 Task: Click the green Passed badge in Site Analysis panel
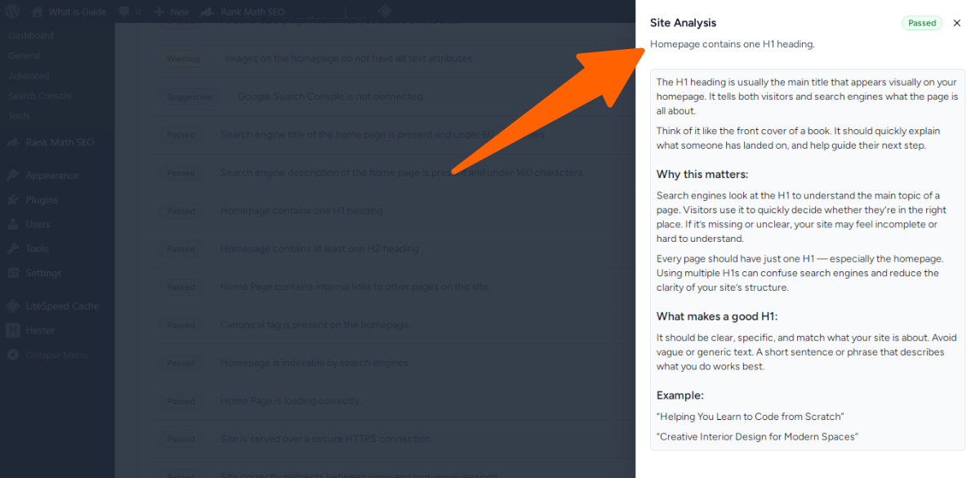click(x=922, y=23)
